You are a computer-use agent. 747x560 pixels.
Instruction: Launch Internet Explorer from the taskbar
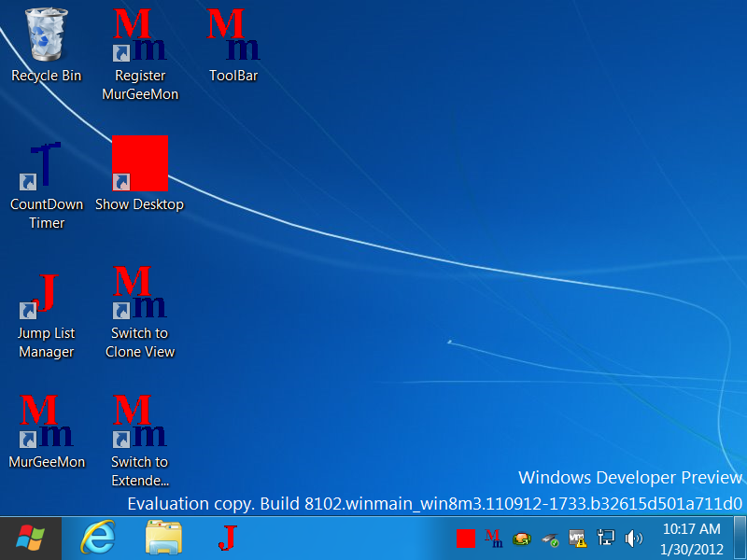click(x=98, y=539)
